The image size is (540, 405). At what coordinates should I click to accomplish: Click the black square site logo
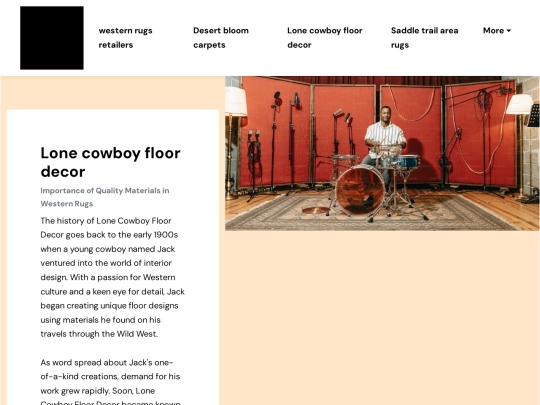52,38
